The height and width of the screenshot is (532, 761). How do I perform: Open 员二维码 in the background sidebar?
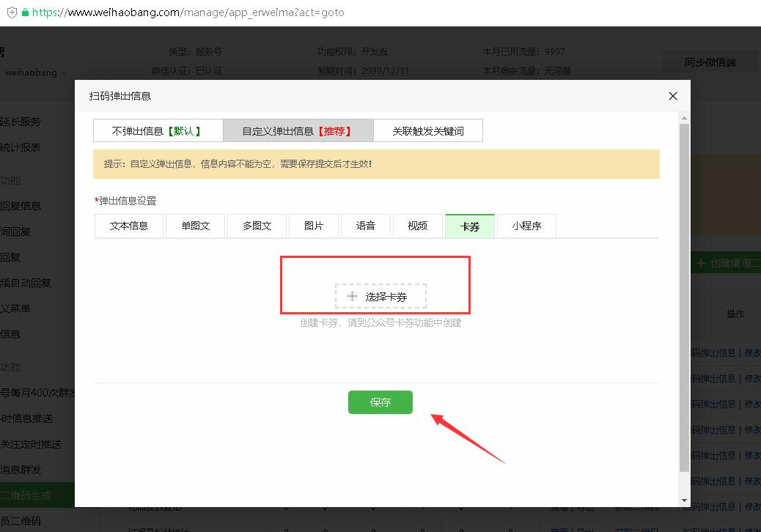click(21, 521)
